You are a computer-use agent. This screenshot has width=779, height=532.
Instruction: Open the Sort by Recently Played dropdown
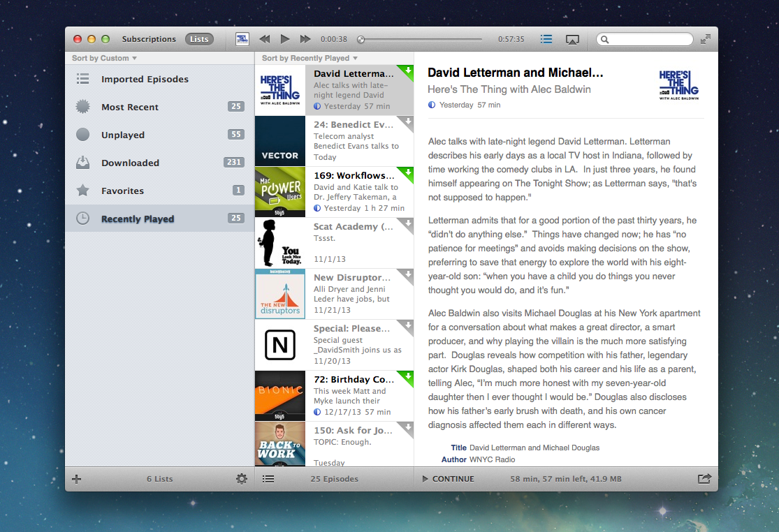[x=305, y=57]
